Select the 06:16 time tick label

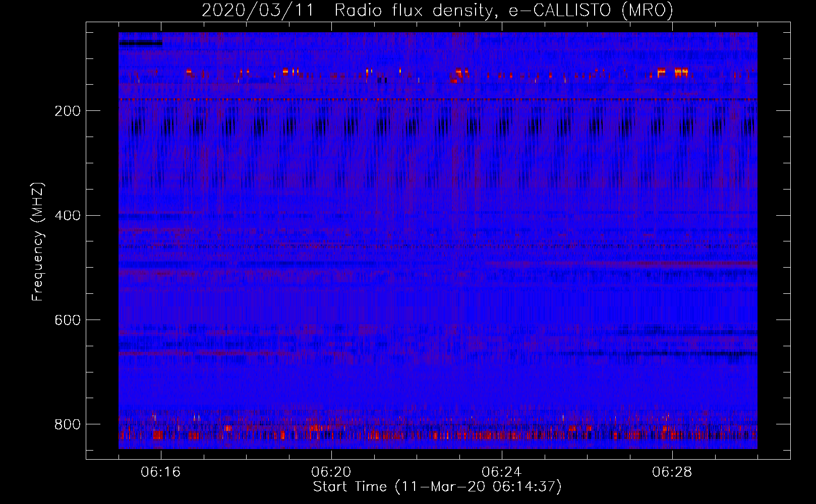161,472
